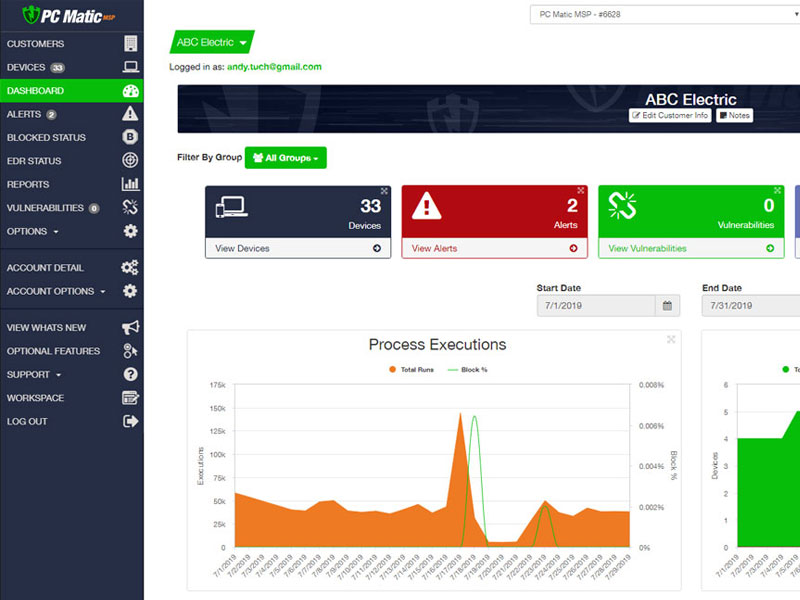The image size is (800, 600).
Task: Click the arrow icon beside View Devices
Action: (377, 248)
